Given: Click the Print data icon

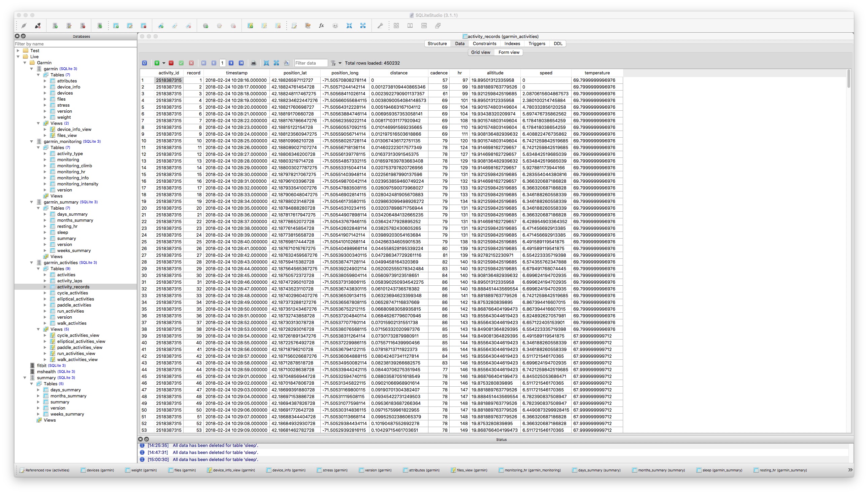Looking at the screenshot, I should [x=254, y=63].
